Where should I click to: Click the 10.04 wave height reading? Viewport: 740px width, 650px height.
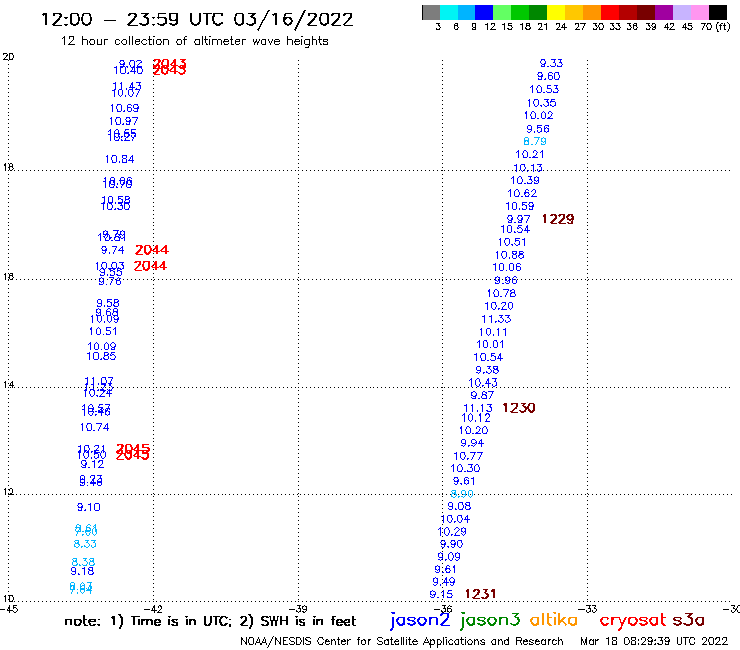pyautogui.click(x=455, y=519)
